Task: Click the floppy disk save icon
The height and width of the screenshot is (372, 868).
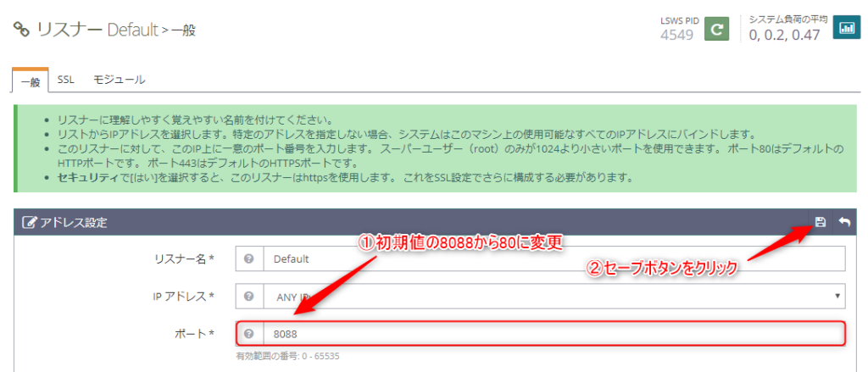Action: [x=820, y=222]
